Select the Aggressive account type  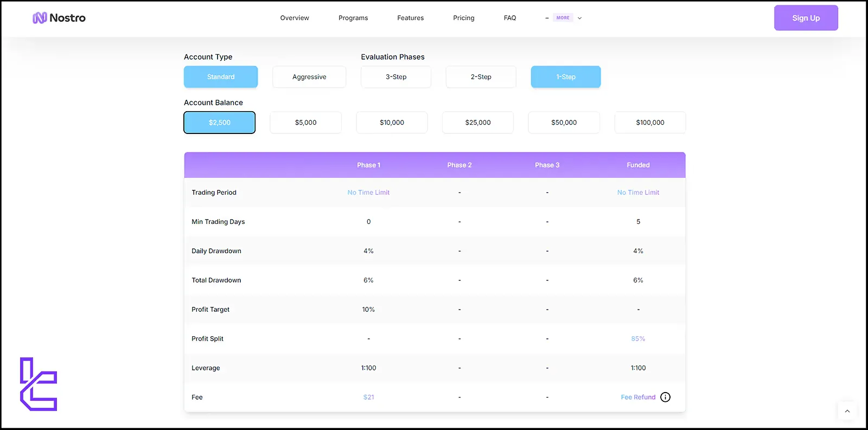pyautogui.click(x=309, y=77)
